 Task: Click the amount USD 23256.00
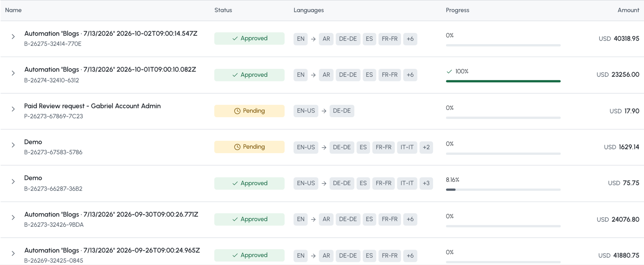click(618, 75)
